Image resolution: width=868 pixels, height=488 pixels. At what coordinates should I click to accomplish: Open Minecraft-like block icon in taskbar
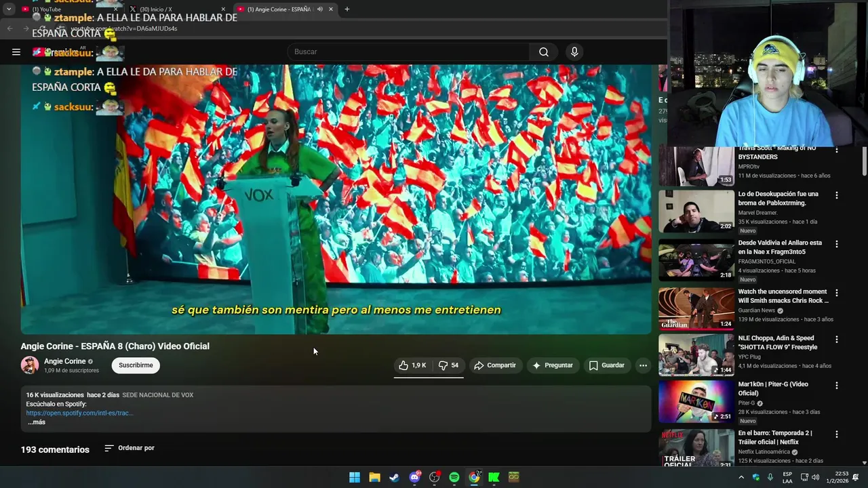514,477
